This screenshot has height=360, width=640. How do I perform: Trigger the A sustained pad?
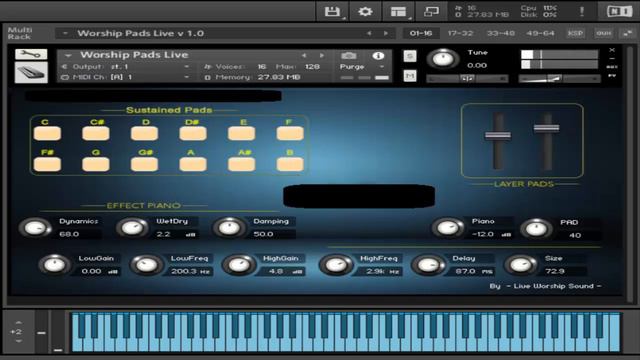click(x=193, y=164)
